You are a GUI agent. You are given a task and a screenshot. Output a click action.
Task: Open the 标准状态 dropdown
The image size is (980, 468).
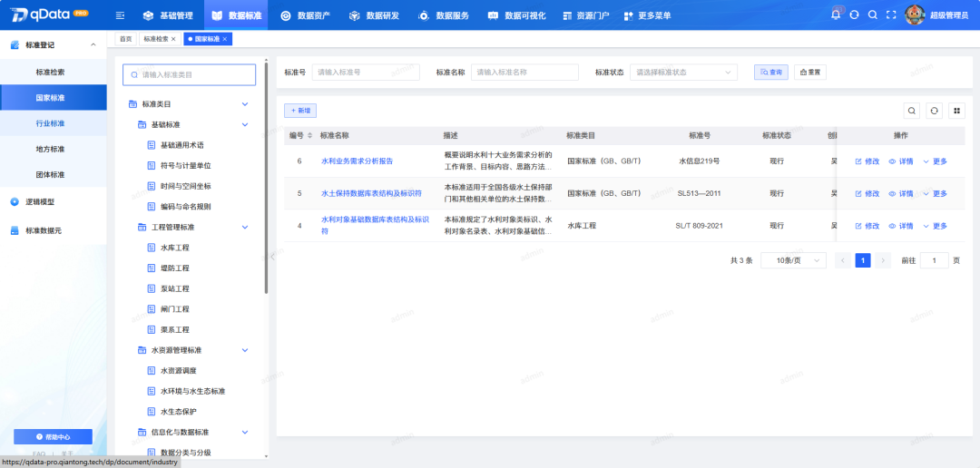(684, 73)
